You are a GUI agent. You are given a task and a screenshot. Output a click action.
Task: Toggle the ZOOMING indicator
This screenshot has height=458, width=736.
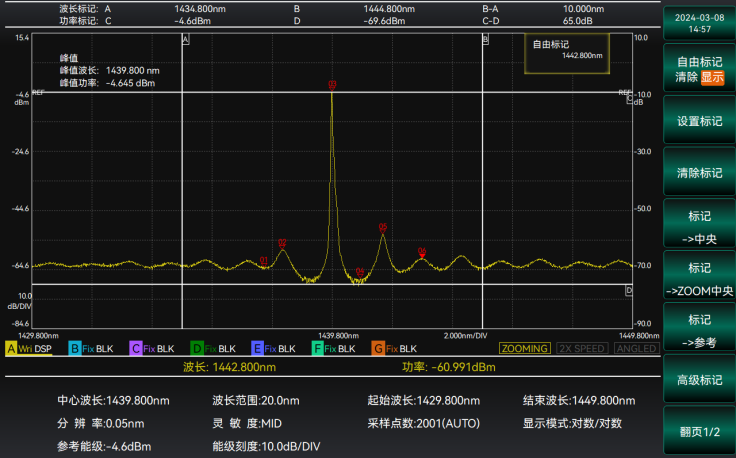524,349
